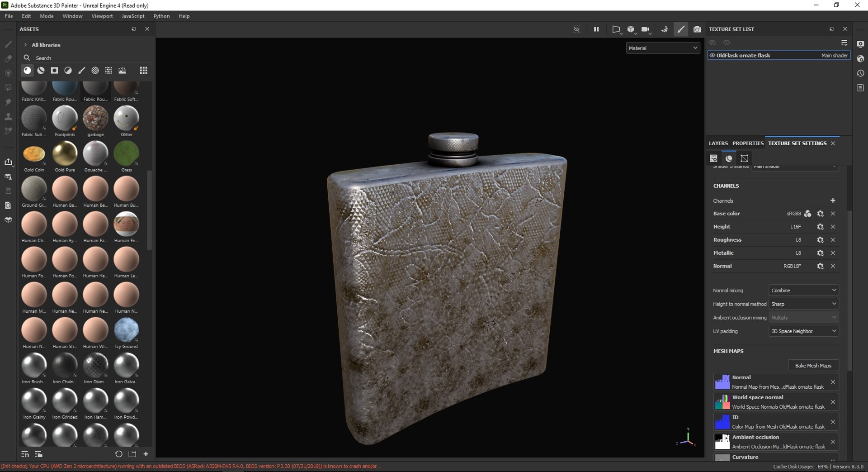The image size is (868, 472).
Task: Toggle the active painting brush mode icon
Action: pyautogui.click(x=681, y=29)
